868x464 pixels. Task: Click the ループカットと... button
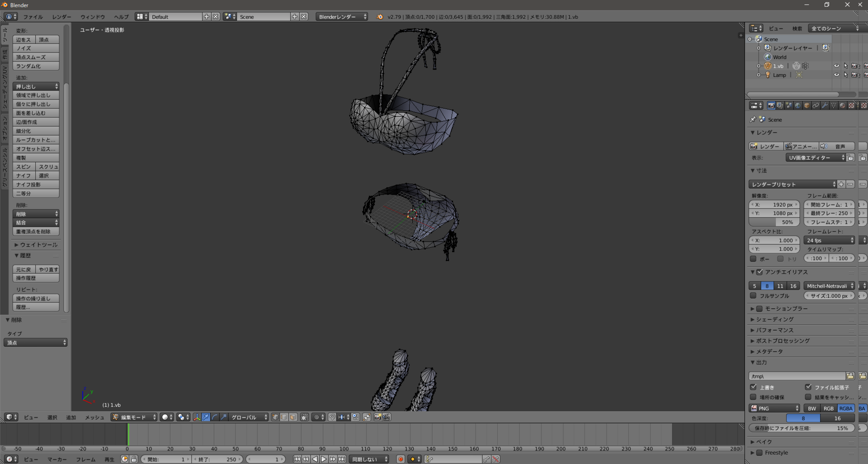point(36,140)
